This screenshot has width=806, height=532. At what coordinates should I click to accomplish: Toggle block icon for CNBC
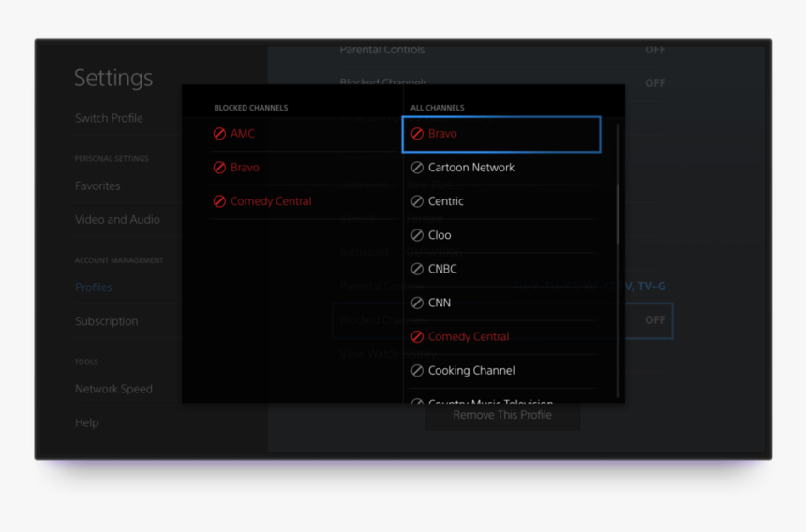coord(417,269)
